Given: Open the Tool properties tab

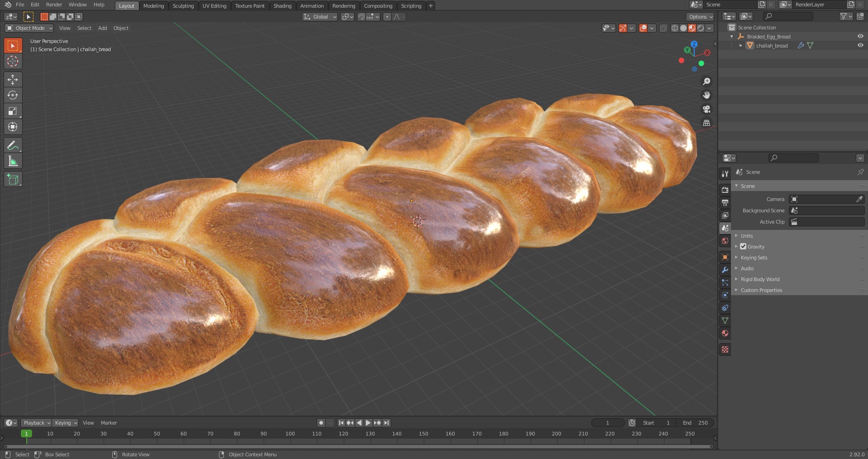Looking at the screenshot, I should 725,173.
